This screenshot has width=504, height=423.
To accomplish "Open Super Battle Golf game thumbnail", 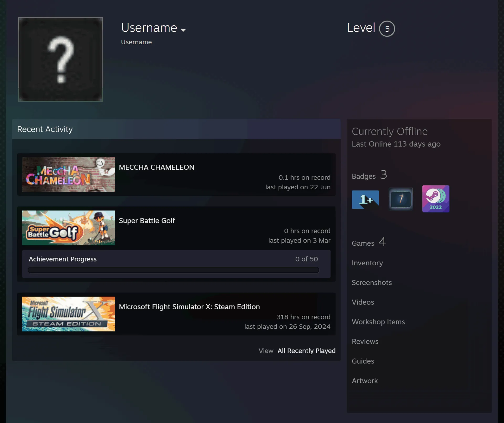I will tap(69, 228).
